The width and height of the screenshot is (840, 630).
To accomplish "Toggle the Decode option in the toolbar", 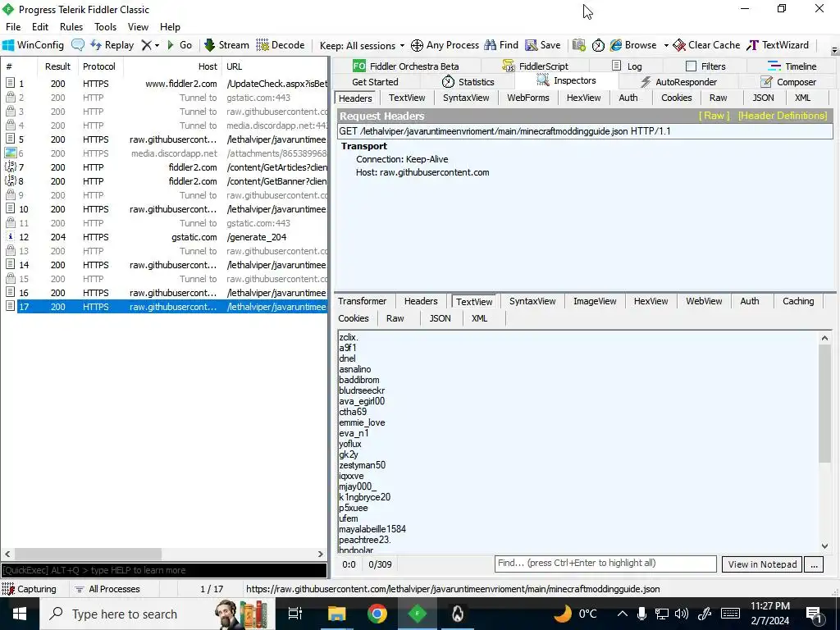I will [x=281, y=45].
